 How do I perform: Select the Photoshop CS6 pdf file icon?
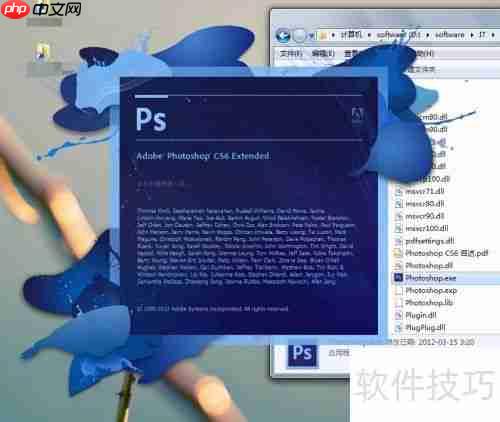398,253
